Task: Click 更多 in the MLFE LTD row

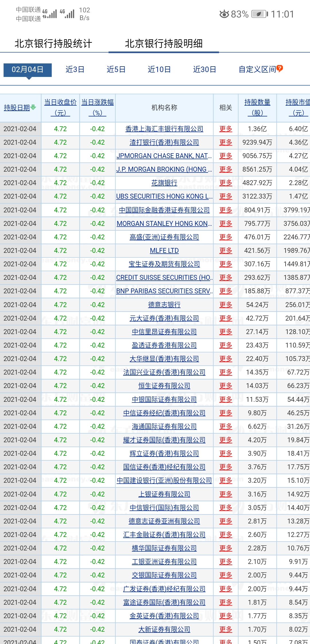Action: 226,251
